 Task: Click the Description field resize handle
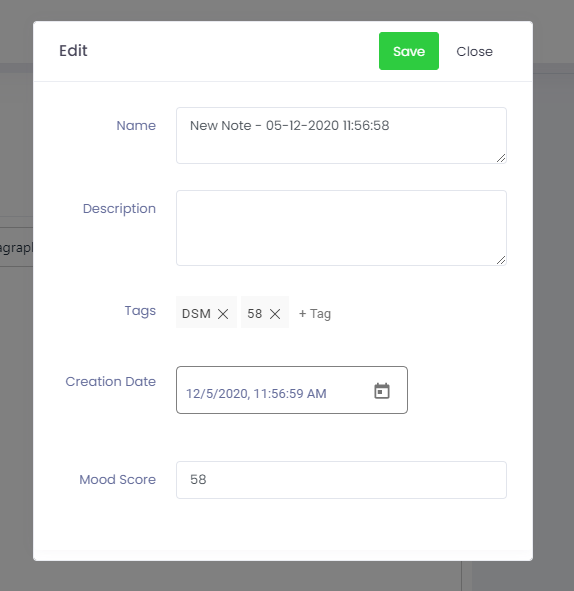[501, 260]
